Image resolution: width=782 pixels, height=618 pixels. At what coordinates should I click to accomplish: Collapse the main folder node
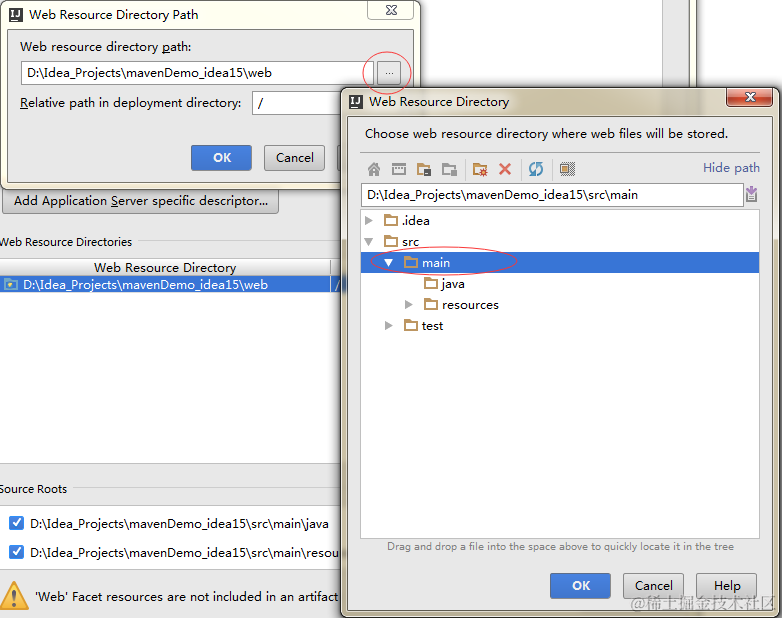point(389,262)
